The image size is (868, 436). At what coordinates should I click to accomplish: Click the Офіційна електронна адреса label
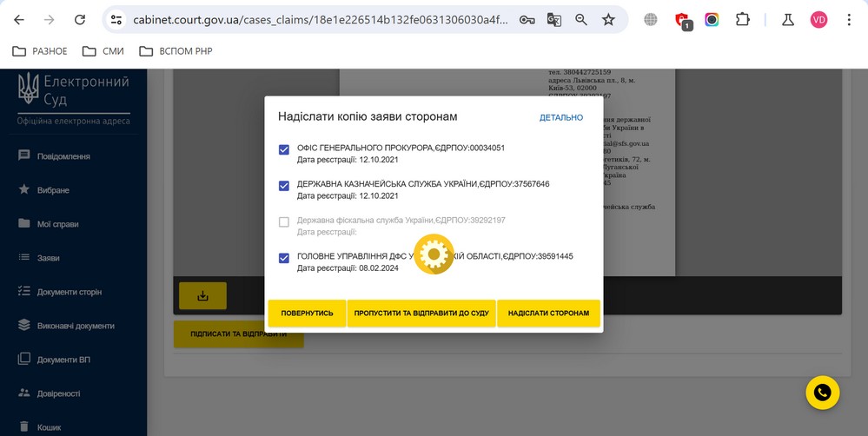pos(74,122)
